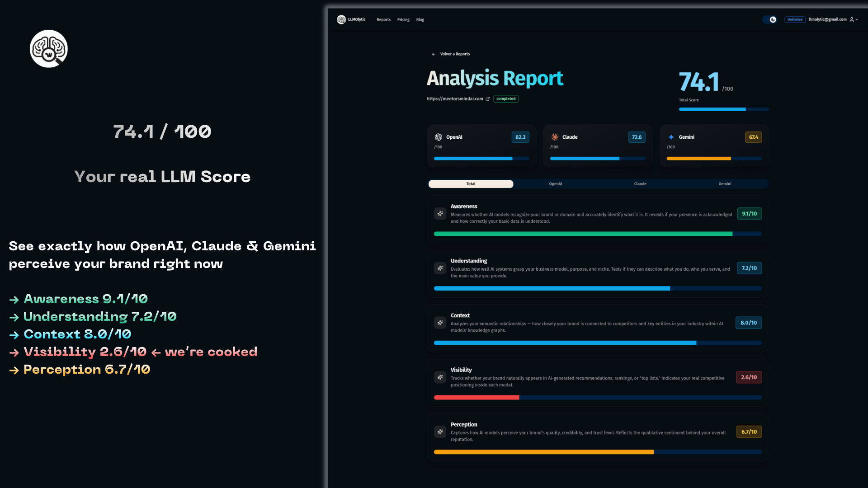This screenshot has width=868, height=488.
Task: Open the Blog page
Action: point(420,19)
